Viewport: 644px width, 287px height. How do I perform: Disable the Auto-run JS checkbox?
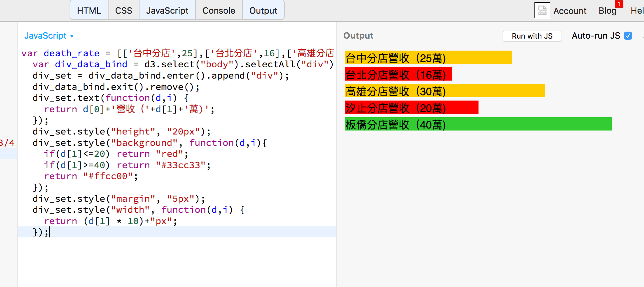(628, 36)
